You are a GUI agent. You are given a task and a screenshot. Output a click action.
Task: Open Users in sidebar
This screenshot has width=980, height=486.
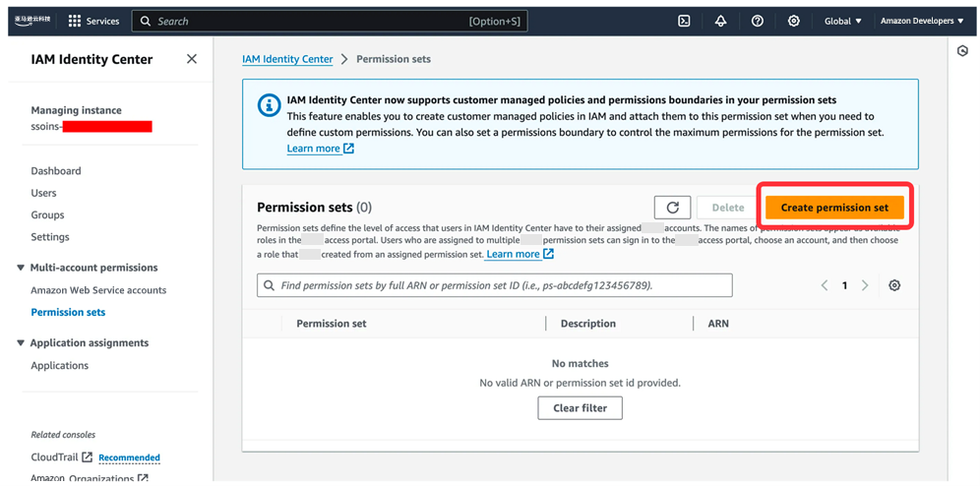click(x=43, y=193)
